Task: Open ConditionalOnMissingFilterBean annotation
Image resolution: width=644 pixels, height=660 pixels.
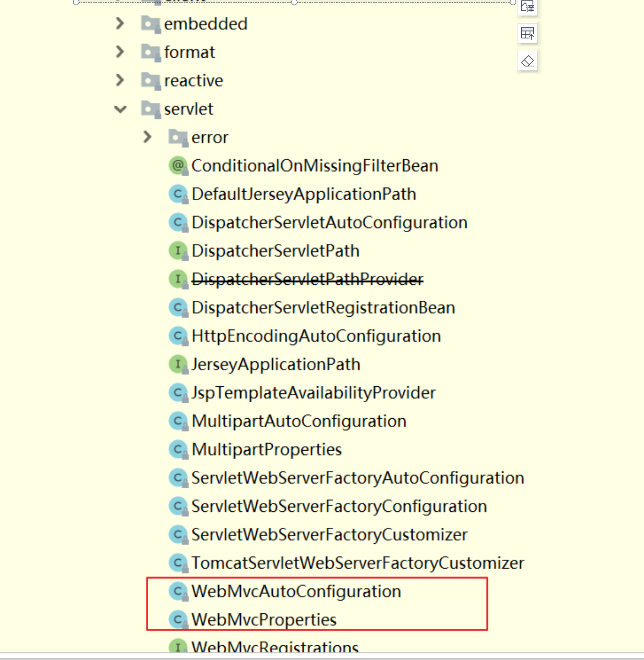Action: (315, 166)
